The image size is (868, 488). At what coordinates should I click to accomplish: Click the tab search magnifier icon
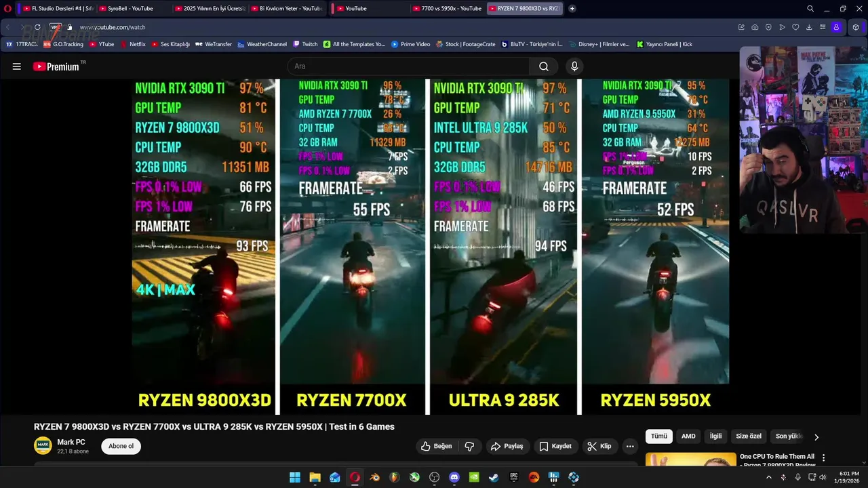click(810, 9)
